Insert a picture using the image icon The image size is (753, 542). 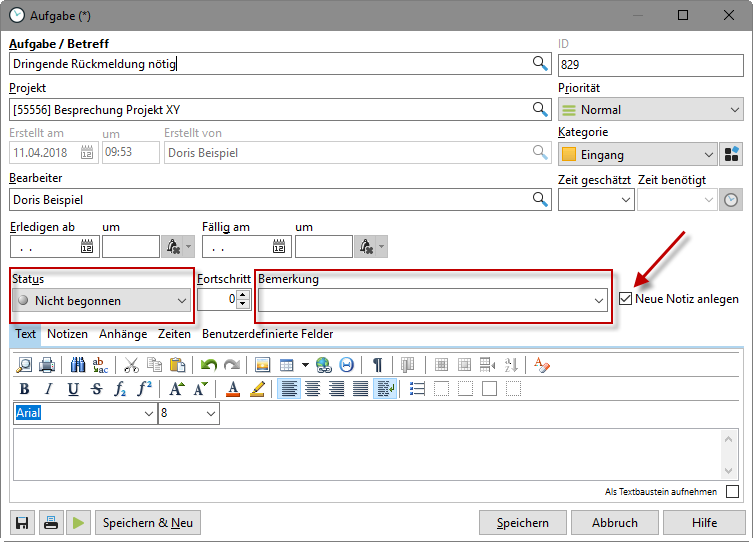[263, 365]
